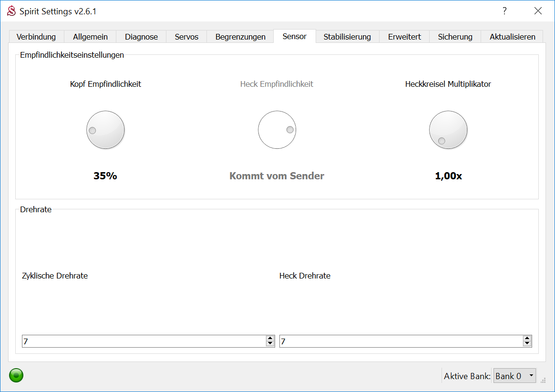Open the Aktive Bank dropdown
This screenshot has height=392, width=555.
[514, 376]
